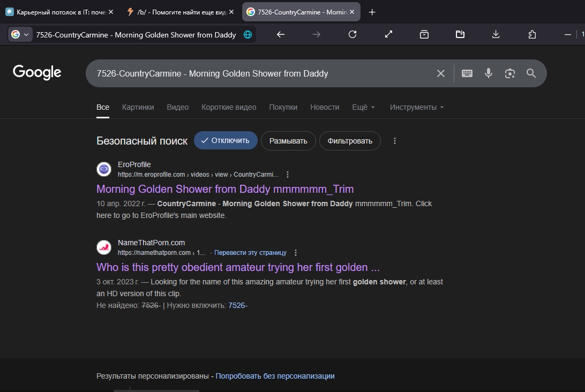Click the NameThatPorn.com site favicon

[104, 247]
